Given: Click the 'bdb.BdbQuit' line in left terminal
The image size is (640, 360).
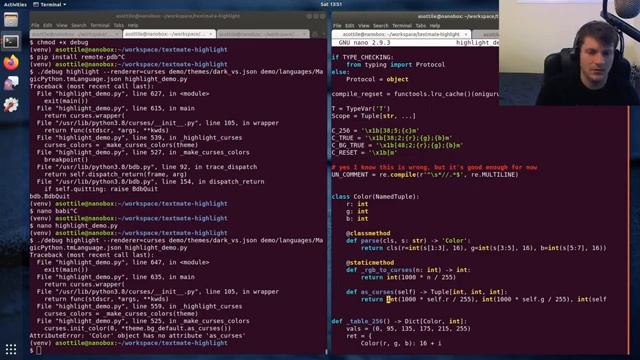Looking at the screenshot, I should point(51,196).
